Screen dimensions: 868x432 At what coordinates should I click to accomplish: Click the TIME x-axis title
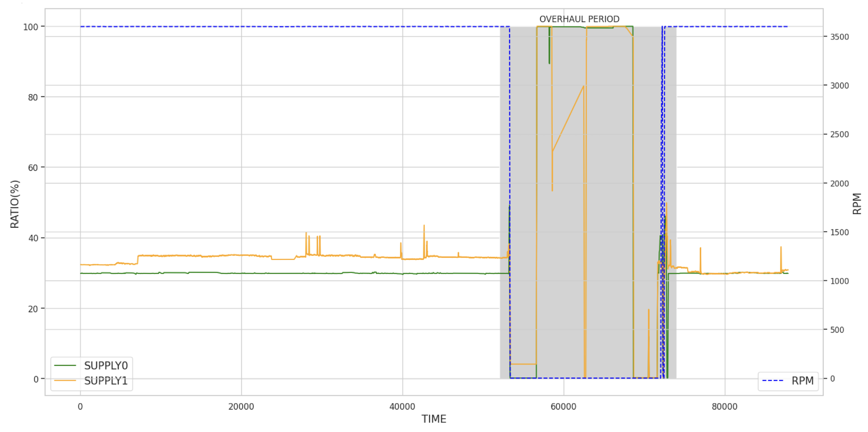(434, 419)
